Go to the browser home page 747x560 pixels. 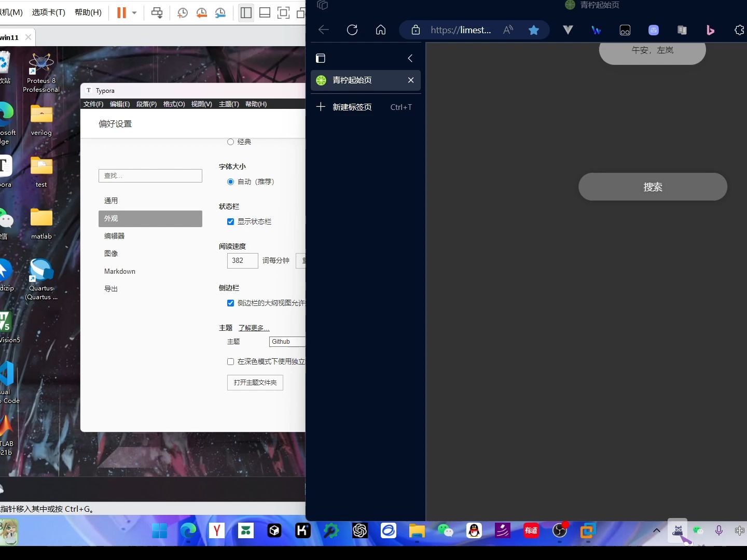point(381,30)
